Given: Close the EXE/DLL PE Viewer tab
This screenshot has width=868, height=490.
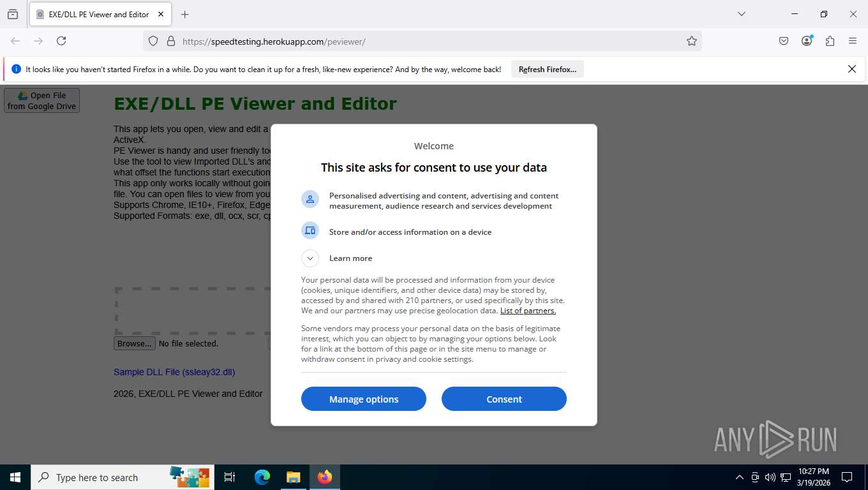Looking at the screenshot, I should (160, 14).
